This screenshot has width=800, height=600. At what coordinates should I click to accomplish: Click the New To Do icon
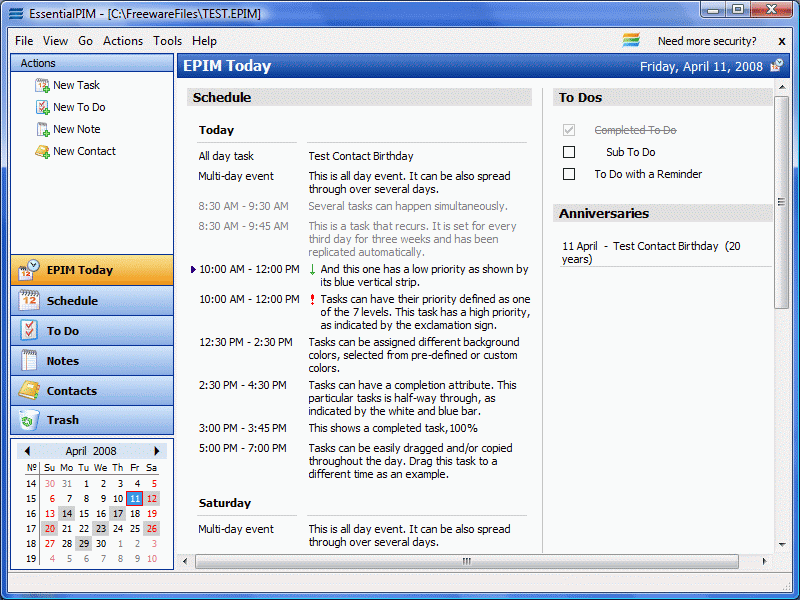(42, 107)
